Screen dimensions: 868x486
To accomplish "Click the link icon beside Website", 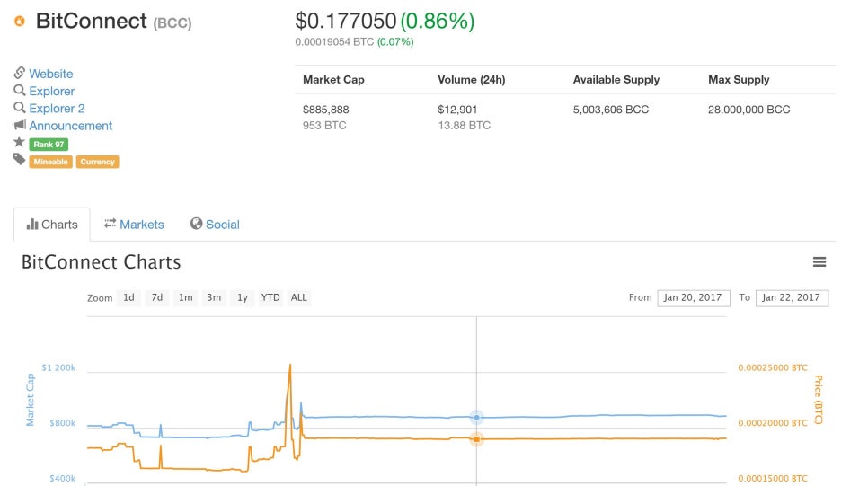I will (x=20, y=73).
